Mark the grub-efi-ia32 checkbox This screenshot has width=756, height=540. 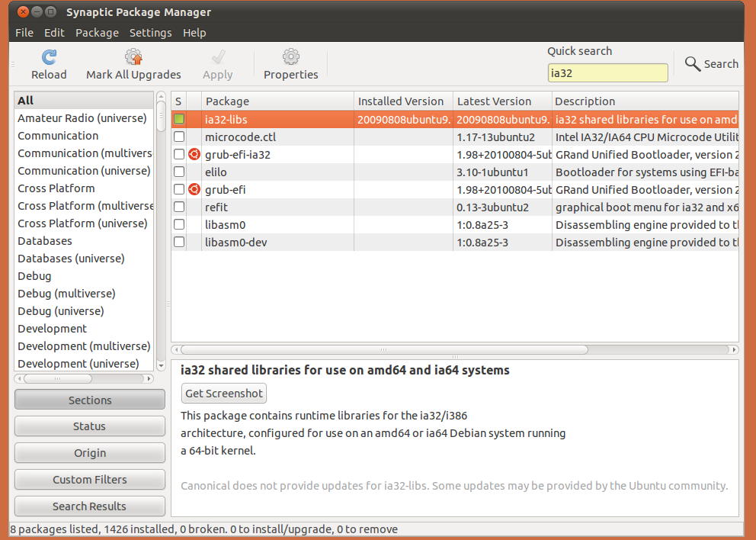tap(179, 154)
